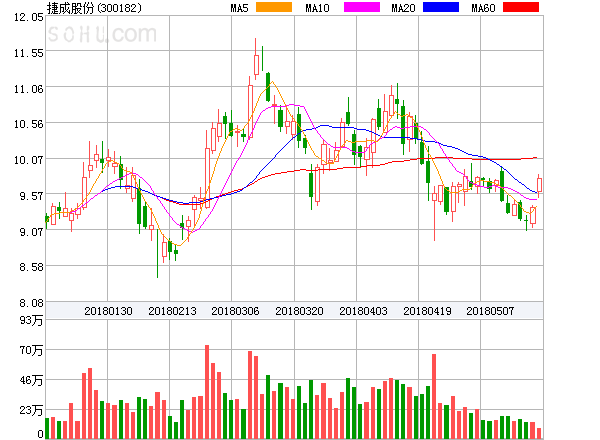Click the 20180403 date label
The width and height of the screenshot is (600, 440).
click(363, 311)
